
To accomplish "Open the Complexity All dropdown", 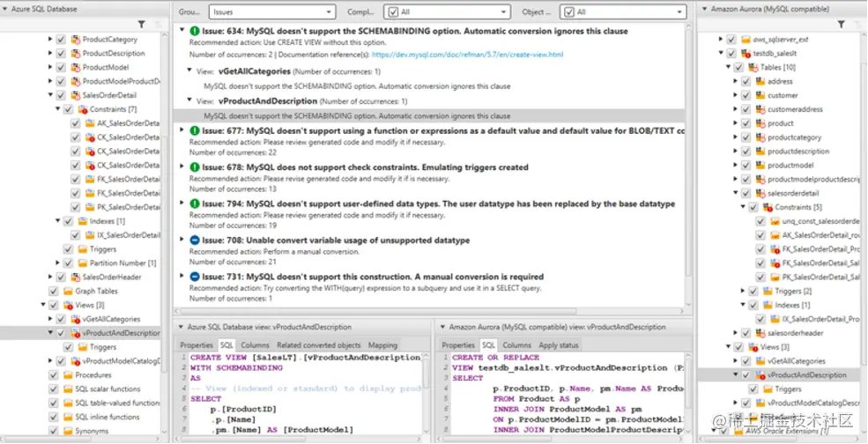I will tap(448, 11).
